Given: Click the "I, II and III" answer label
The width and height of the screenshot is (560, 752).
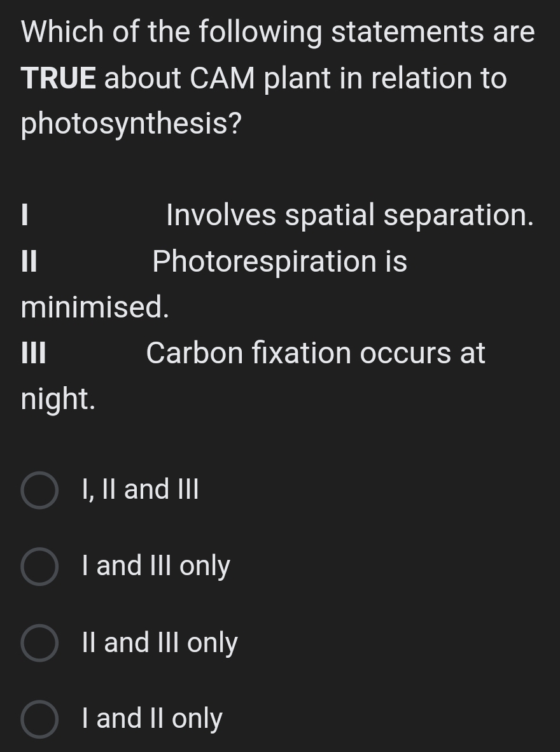Looking at the screenshot, I should pyautogui.click(x=140, y=489).
